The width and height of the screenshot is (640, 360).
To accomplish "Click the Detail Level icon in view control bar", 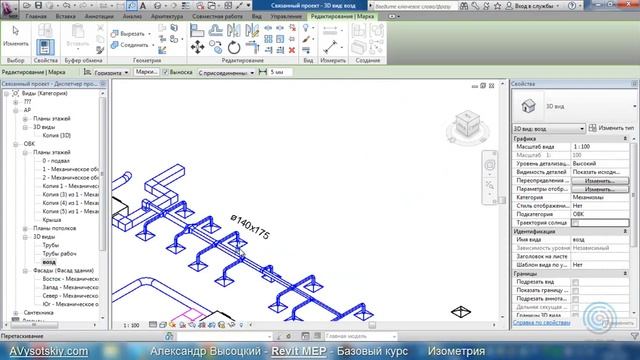I will (x=153, y=325).
